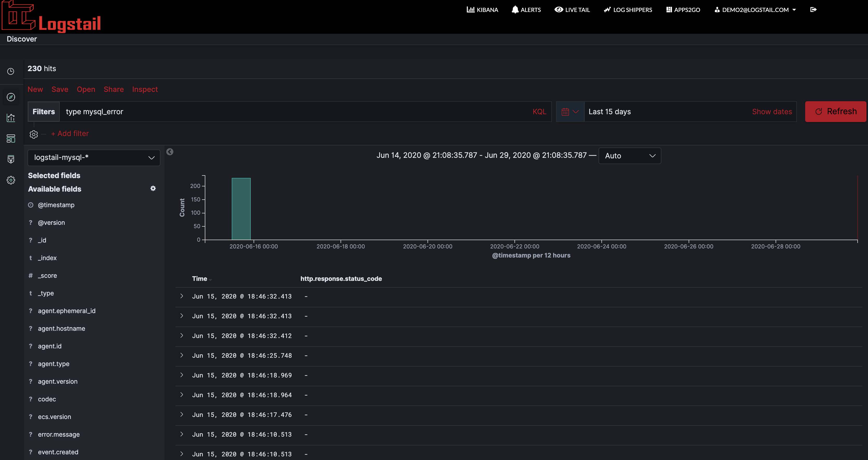Open the Management gear in sidebar
Viewport: 868px width, 460px height.
[x=11, y=180]
